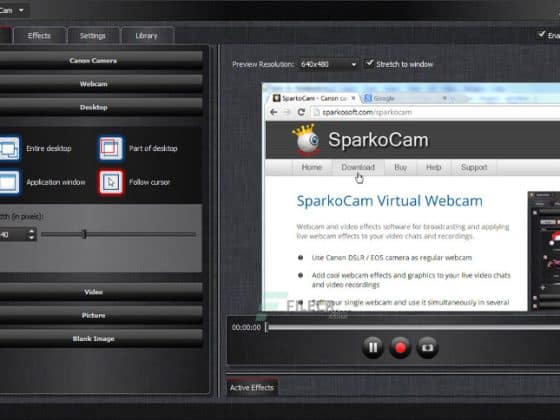
Task: Click the 00:00:00 elapsed time readout
Action: coord(246,327)
